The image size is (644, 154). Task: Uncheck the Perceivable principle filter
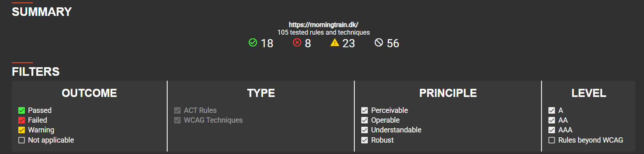pos(365,110)
